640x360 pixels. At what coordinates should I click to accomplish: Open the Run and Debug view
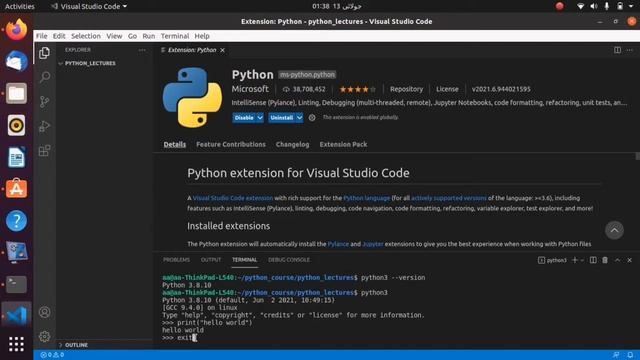pyautogui.click(x=44, y=126)
